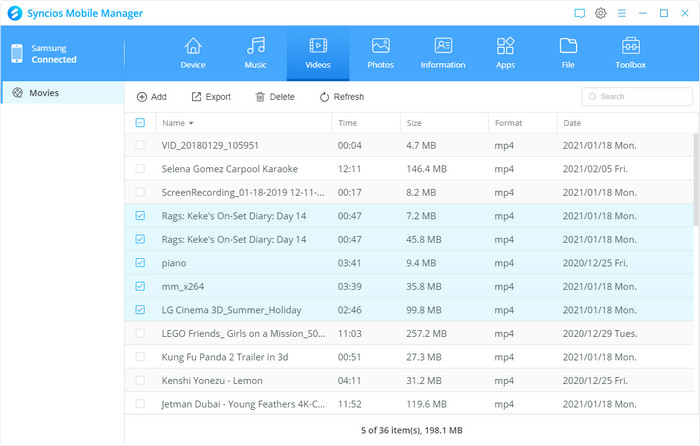This screenshot has height=446, width=700.
Task: Click Kenshi Yonezu - Lemon name
Action: (x=212, y=381)
